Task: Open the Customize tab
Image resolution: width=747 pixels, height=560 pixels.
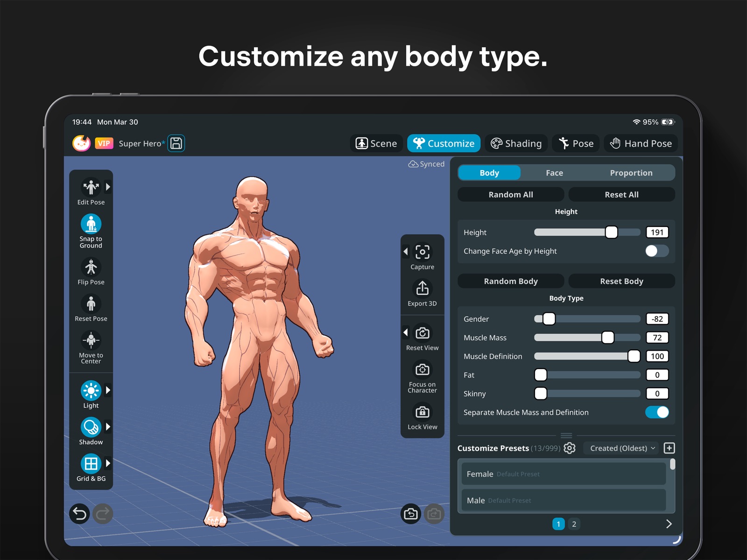Action: (444, 143)
